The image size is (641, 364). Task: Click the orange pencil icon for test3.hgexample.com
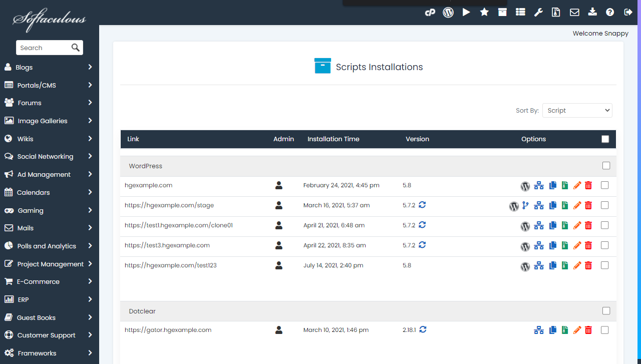tap(577, 245)
